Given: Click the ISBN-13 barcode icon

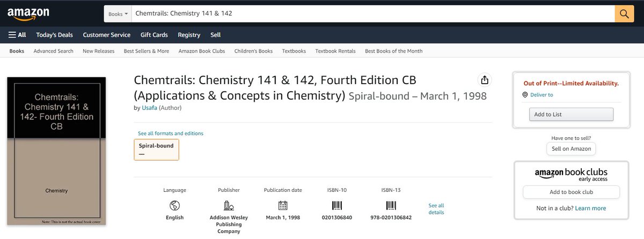Looking at the screenshot, I should click(391, 205).
